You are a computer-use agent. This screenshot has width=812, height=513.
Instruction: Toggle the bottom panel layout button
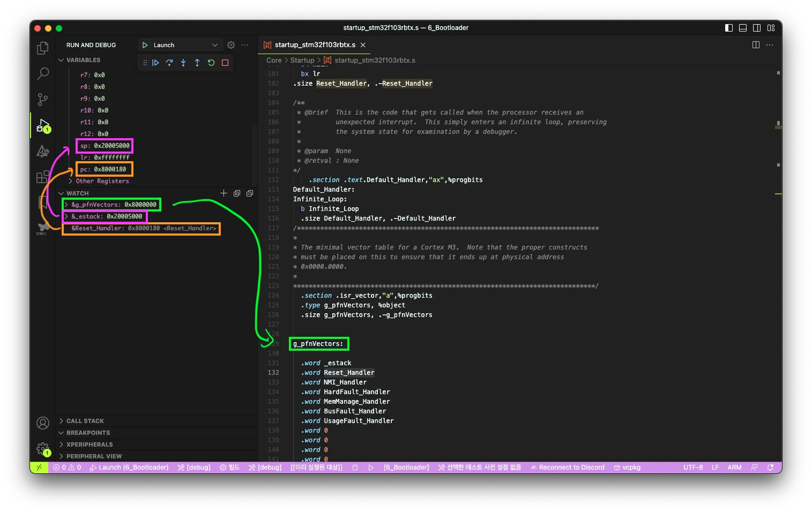pyautogui.click(x=743, y=28)
